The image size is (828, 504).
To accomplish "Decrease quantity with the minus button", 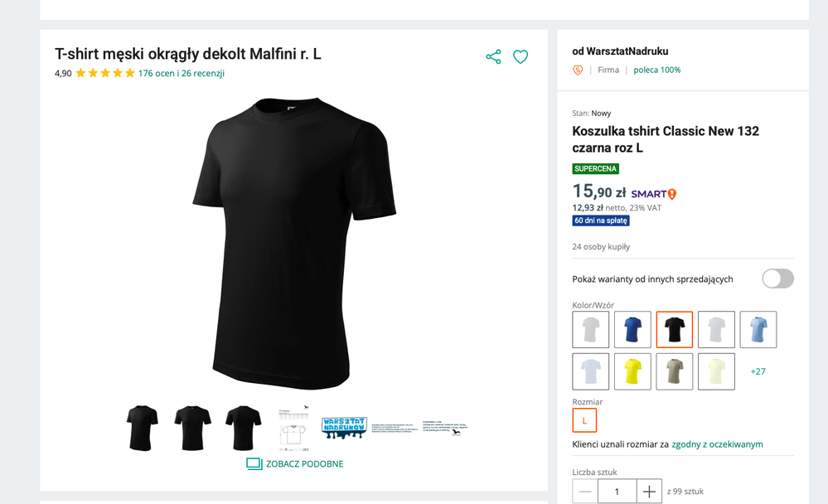I will [585, 492].
